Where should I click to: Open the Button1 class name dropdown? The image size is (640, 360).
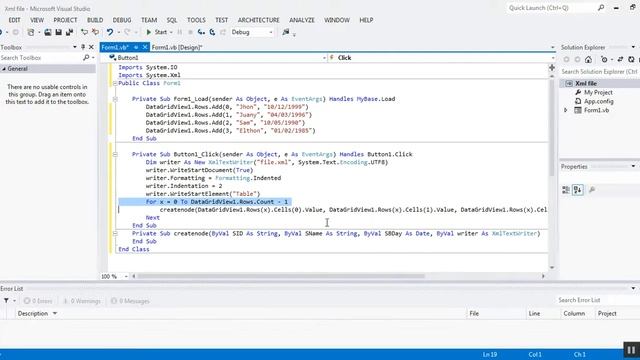tap(324, 58)
